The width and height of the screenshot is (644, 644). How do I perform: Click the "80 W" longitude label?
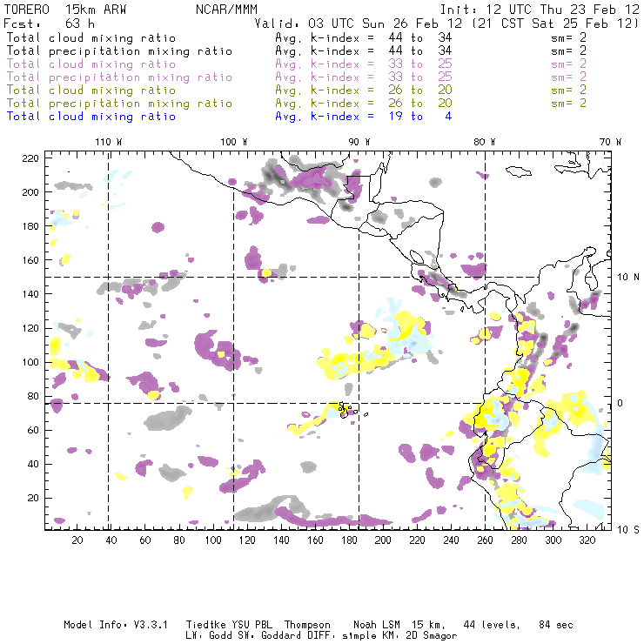[x=484, y=142]
